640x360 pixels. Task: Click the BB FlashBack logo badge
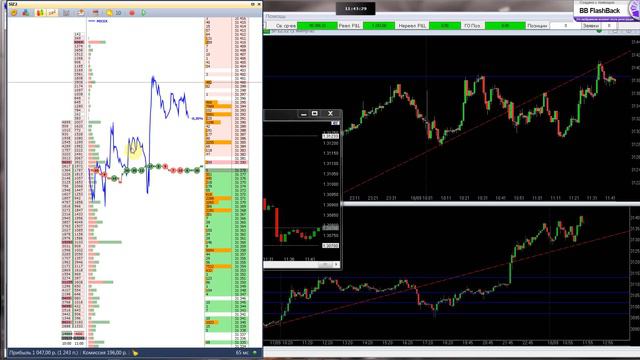click(x=607, y=11)
